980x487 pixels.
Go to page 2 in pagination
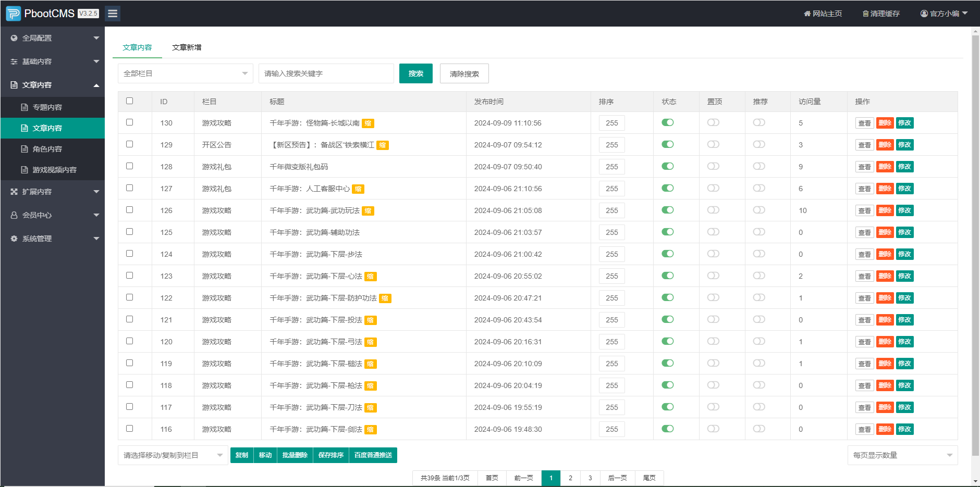570,478
